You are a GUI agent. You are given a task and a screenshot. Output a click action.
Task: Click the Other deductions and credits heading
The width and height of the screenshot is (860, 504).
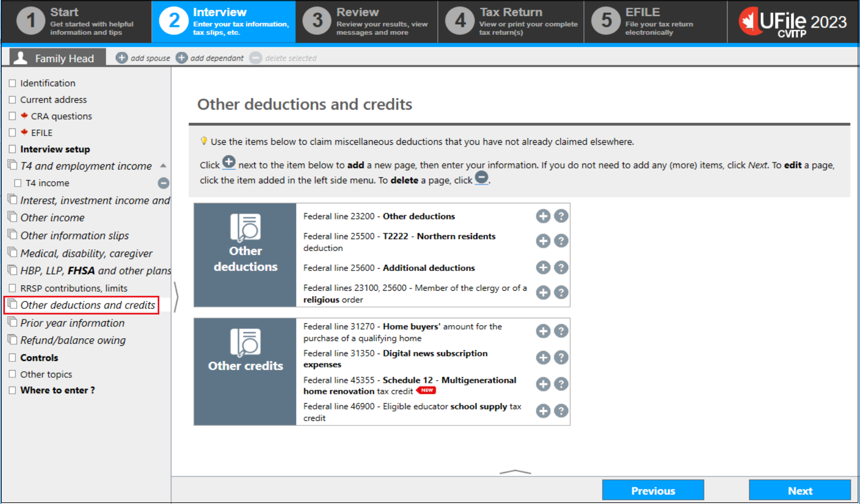point(305,104)
